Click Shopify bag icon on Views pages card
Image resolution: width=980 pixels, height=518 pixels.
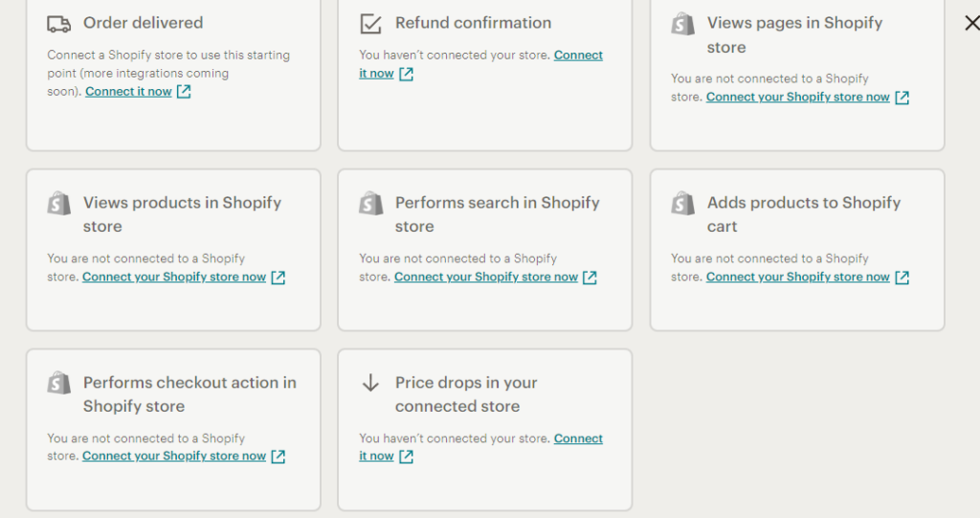point(682,24)
